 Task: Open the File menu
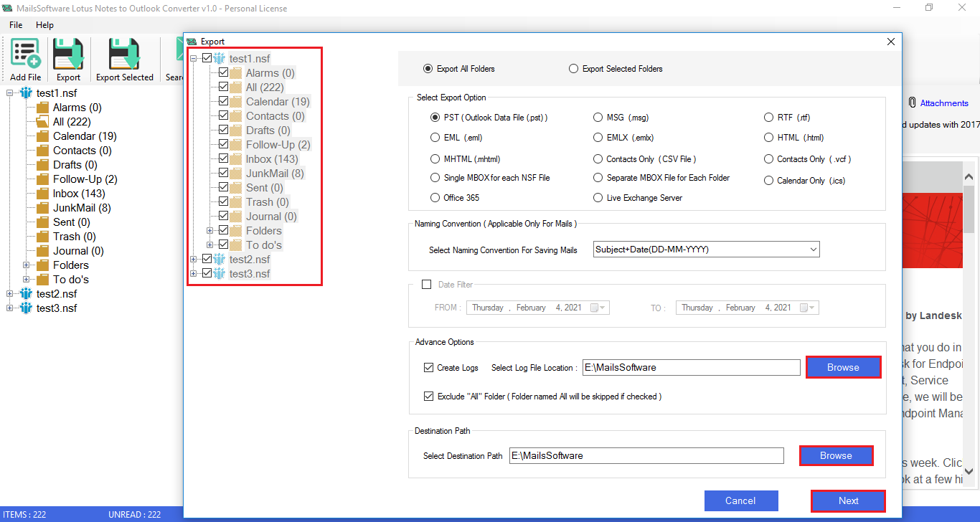pyautogui.click(x=16, y=25)
